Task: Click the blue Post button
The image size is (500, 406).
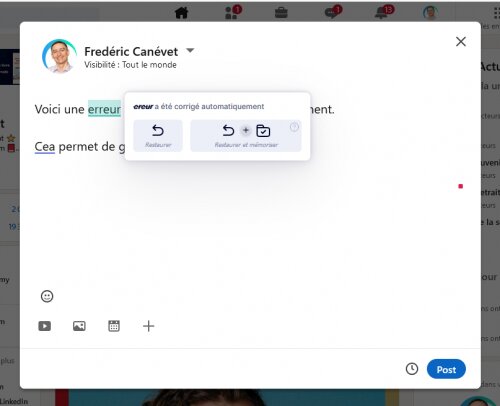Action: point(446,369)
